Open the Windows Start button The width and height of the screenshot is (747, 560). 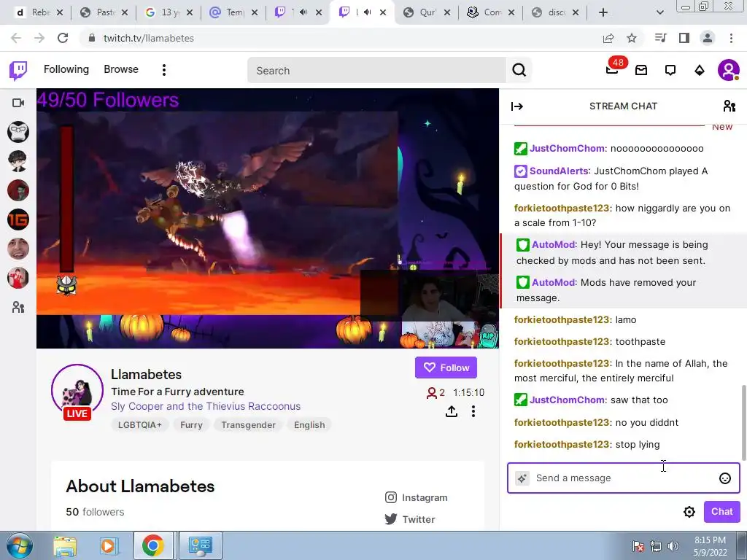tap(18, 546)
